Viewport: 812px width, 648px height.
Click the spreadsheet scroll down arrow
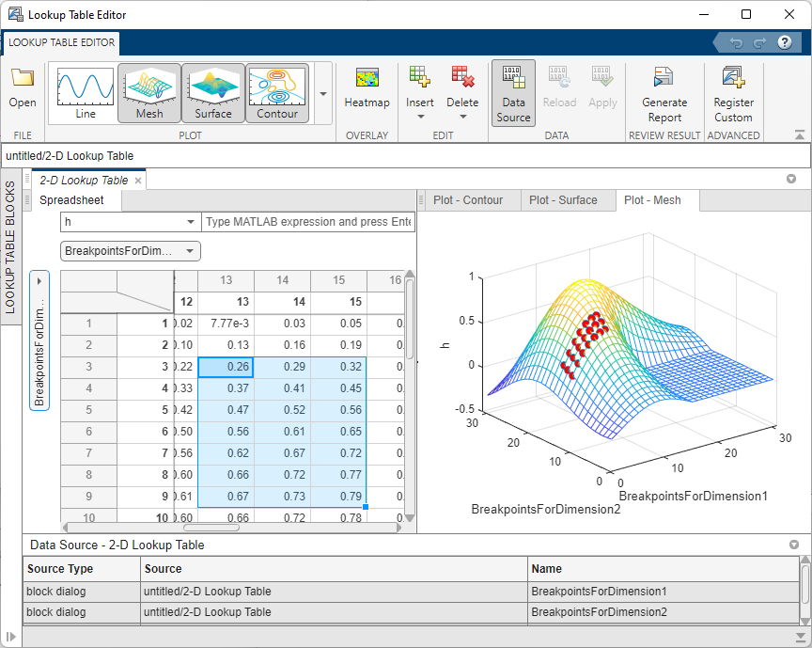click(410, 517)
